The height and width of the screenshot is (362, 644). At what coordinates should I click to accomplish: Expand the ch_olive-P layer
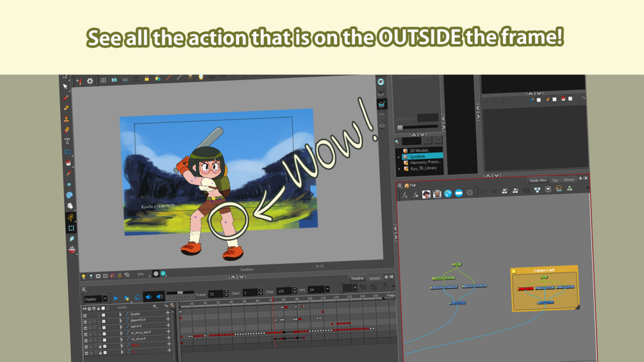tap(122, 340)
